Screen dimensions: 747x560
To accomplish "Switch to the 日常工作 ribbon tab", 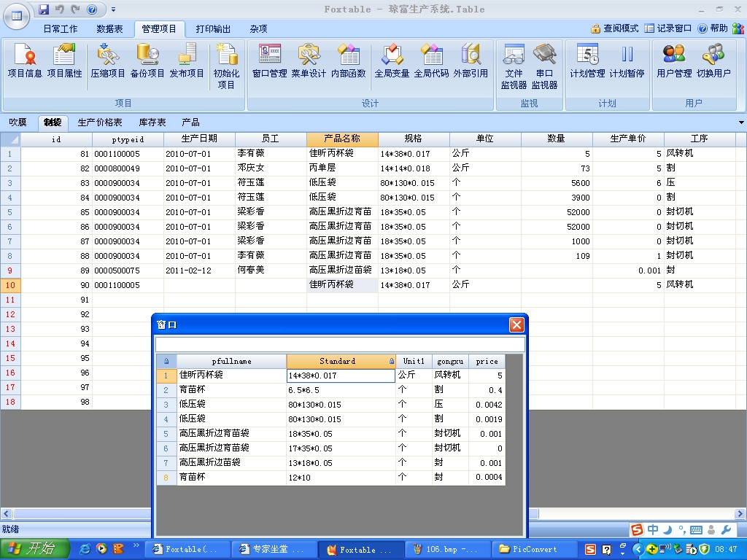I will click(61, 29).
